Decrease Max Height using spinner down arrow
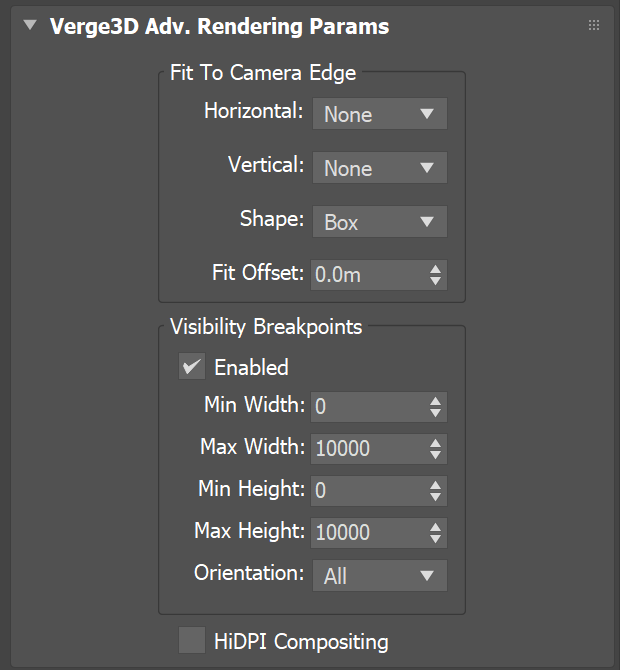The height and width of the screenshot is (670, 620). point(435,538)
